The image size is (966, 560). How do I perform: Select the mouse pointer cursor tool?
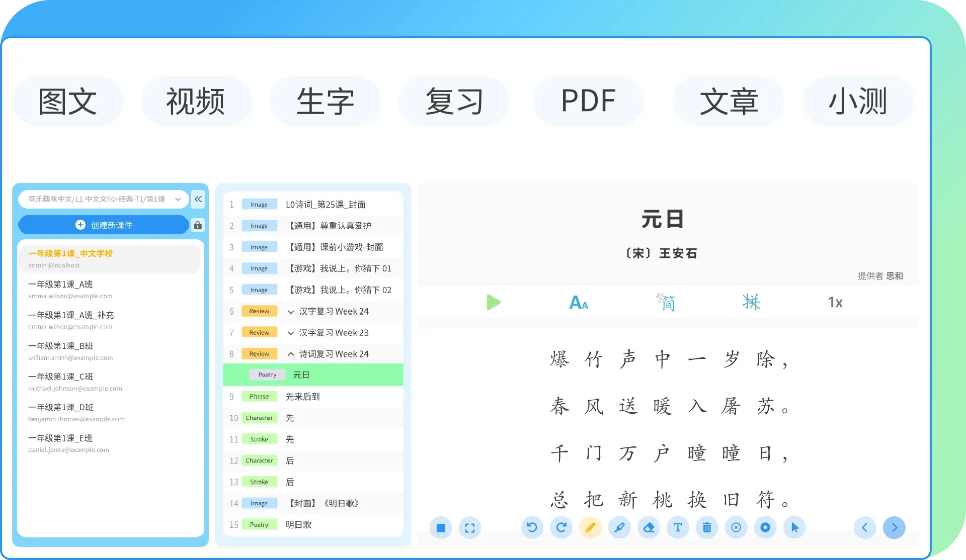click(x=794, y=527)
